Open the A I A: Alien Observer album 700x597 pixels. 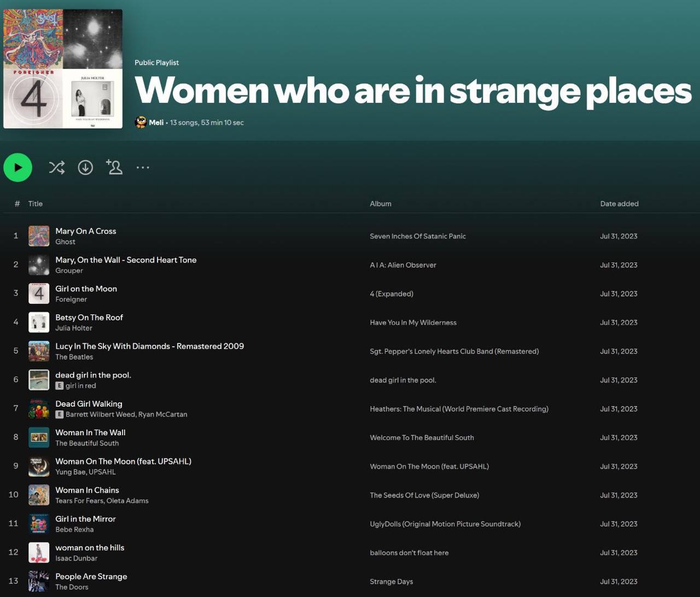point(403,265)
